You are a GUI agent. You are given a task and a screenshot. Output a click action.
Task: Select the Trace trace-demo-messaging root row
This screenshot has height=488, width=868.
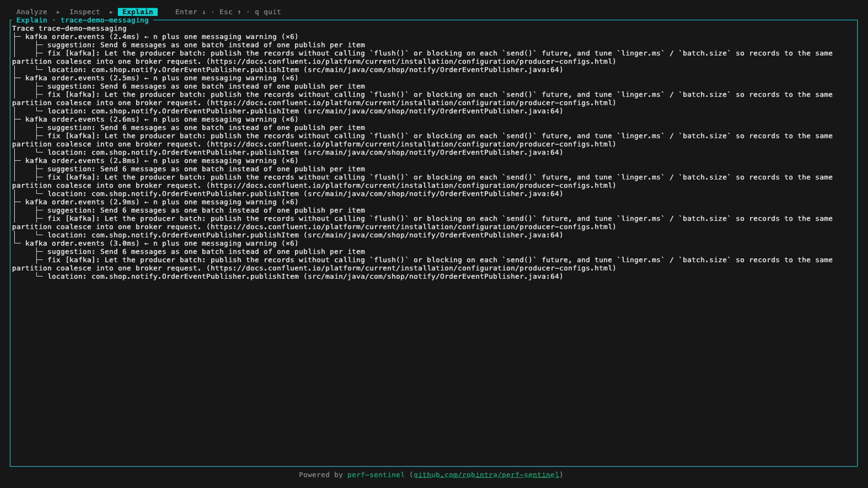(69, 29)
